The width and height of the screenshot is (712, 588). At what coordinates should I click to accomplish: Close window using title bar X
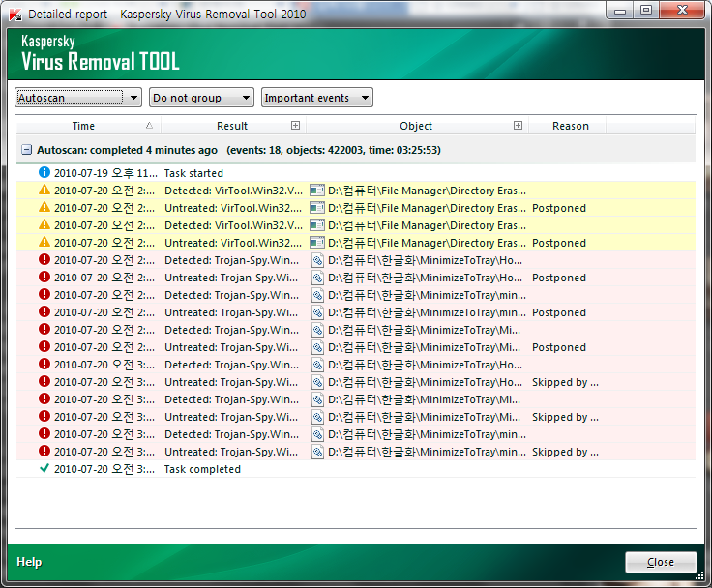pos(682,10)
